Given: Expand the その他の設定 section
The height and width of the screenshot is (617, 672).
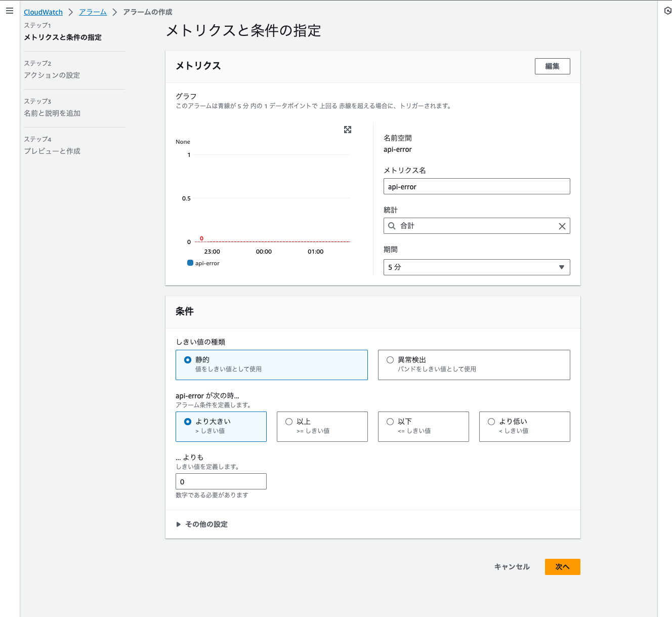Looking at the screenshot, I should tap(202, 524).
